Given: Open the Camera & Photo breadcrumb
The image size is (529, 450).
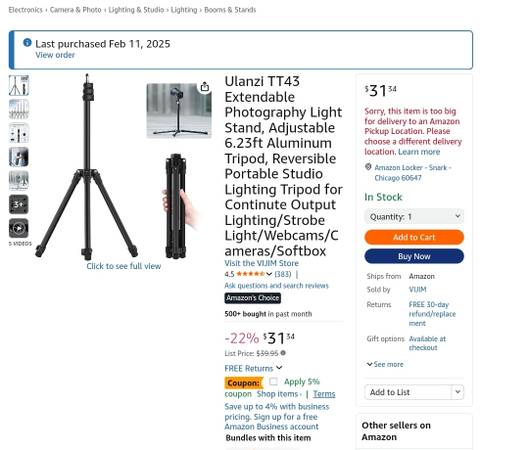Looking at the screenshot, I should pyautogui.click(x=76, y=10).
